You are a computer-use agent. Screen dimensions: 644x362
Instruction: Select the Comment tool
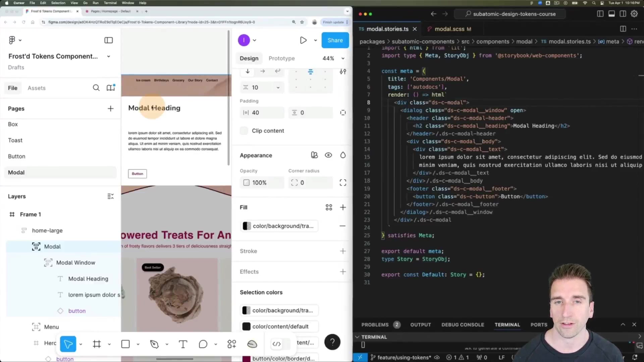click(x=203, y=344)
